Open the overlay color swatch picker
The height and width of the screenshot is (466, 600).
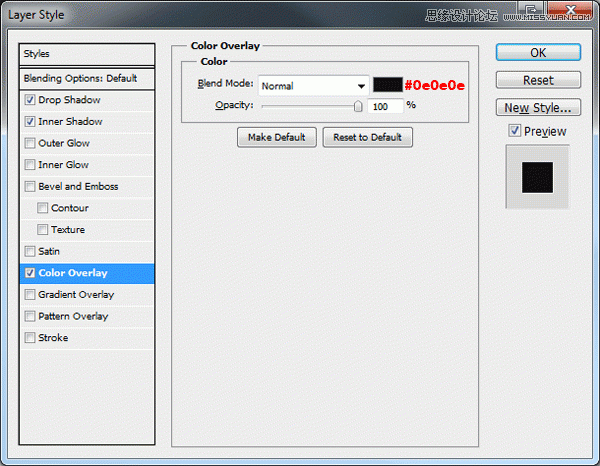point(387,86)
